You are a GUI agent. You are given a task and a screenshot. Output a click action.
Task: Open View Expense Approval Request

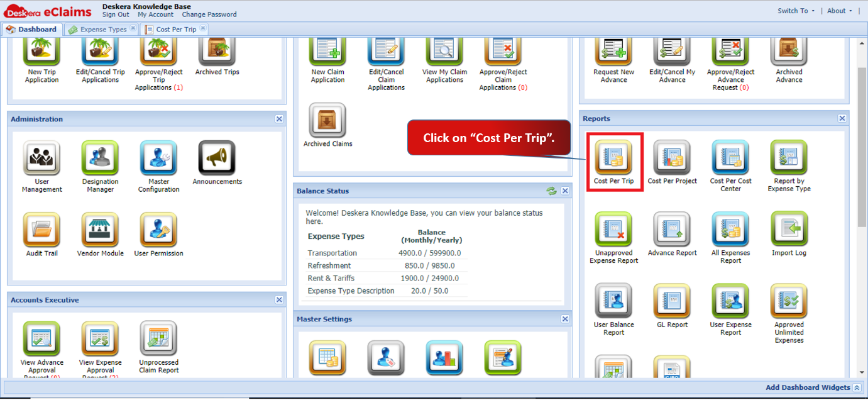(100, 339)
